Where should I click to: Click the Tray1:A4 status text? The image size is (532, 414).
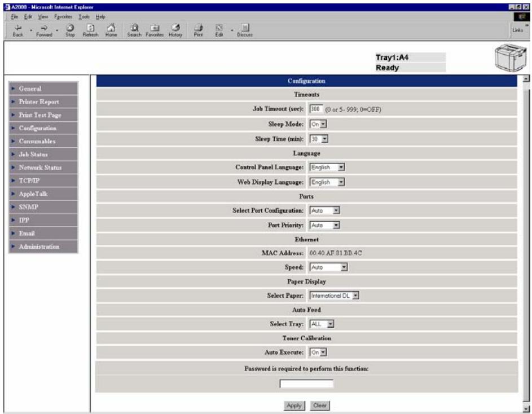[x=392, y=58]
